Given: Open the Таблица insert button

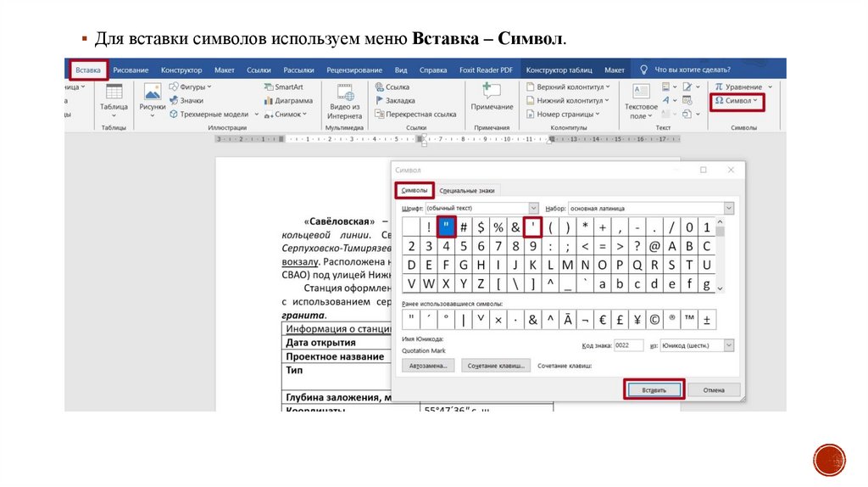Looking at the screenshot, I should click(x=114, y=101).
